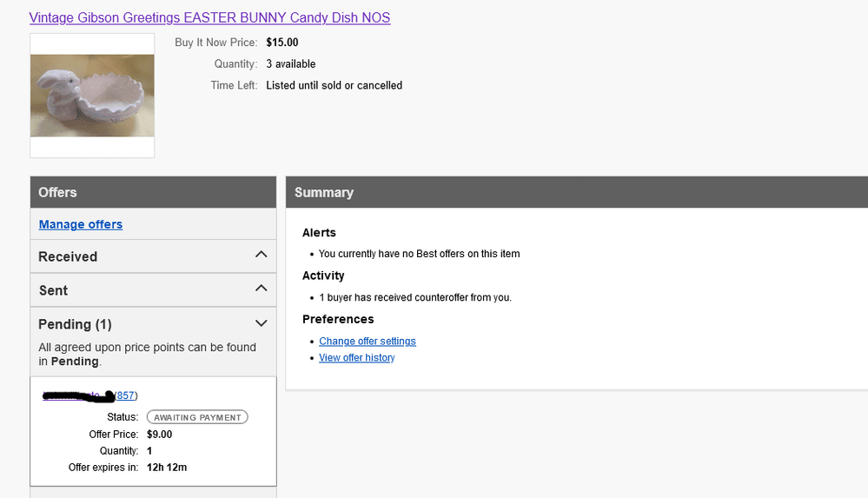Click the '3 available' quantity text
868x498 pixels.
click(290, 64)
